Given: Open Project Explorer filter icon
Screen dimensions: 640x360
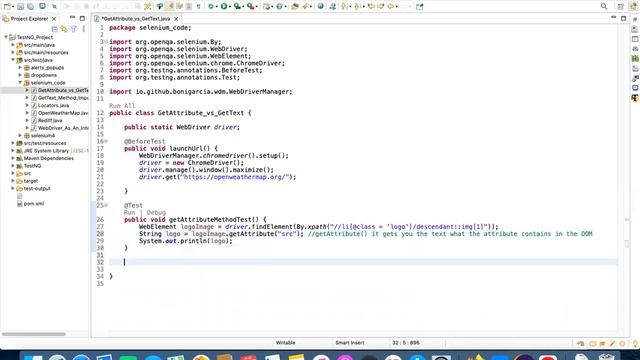Looking at the screenshot, I should (x=73, y=29).
